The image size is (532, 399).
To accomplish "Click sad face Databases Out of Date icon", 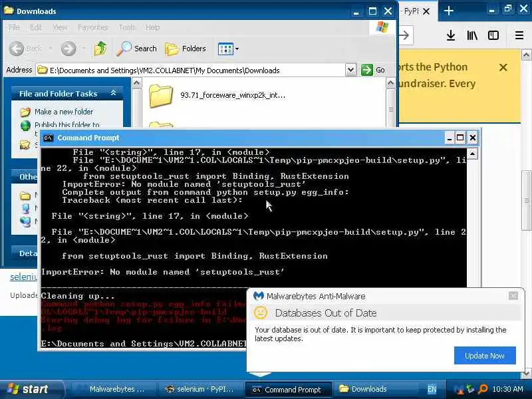I will 261,313.
